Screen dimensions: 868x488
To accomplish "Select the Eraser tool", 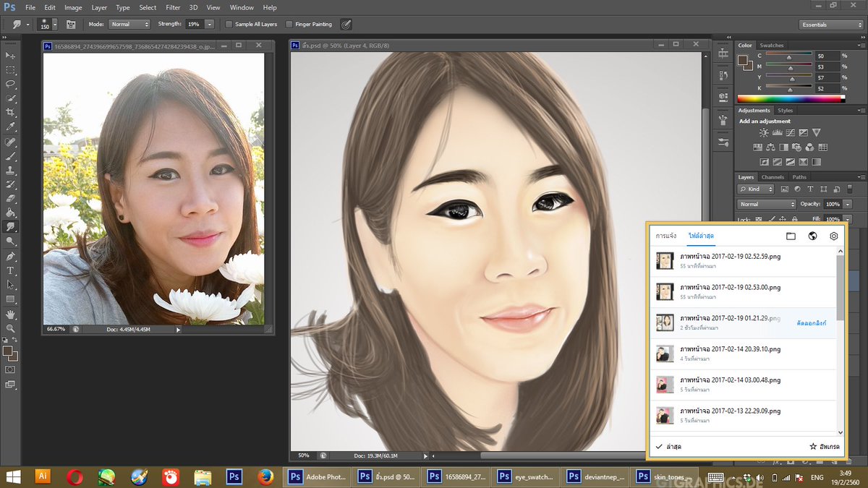I will [x=10, y=199].
